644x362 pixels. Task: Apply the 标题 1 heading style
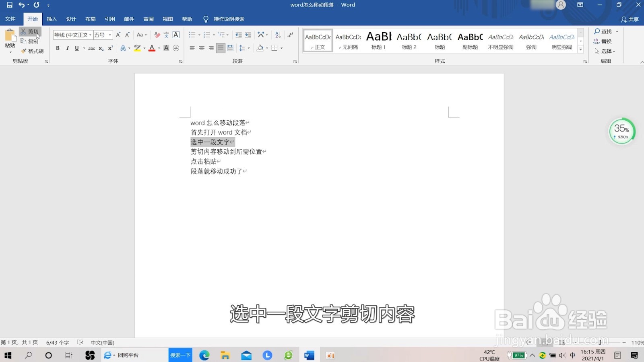point(379,40)
